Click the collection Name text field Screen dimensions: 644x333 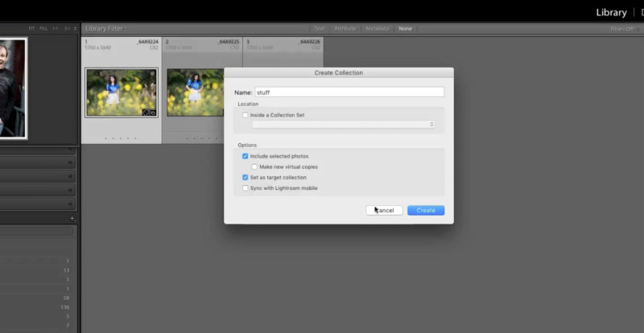pyautogui.click(x=349, y=92)
